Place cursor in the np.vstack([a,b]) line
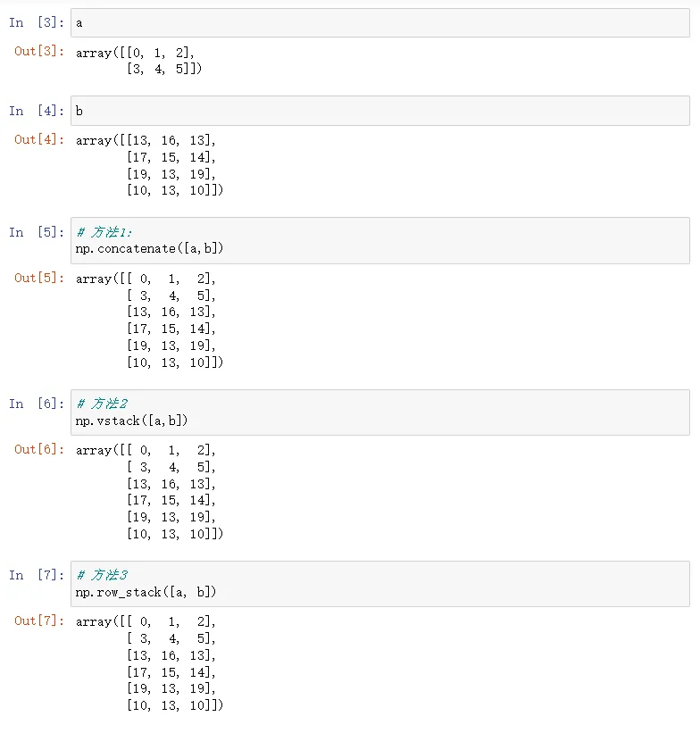This screenshot has width=700, height=733. click(x=132, y=421)
